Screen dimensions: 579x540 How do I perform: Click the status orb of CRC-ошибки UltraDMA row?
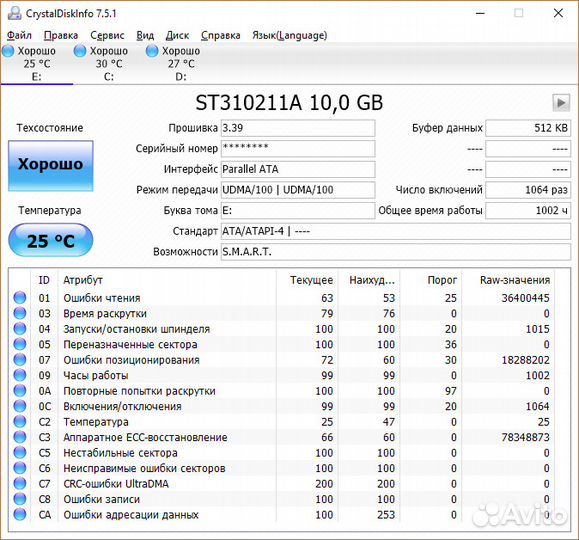[20, 483]
